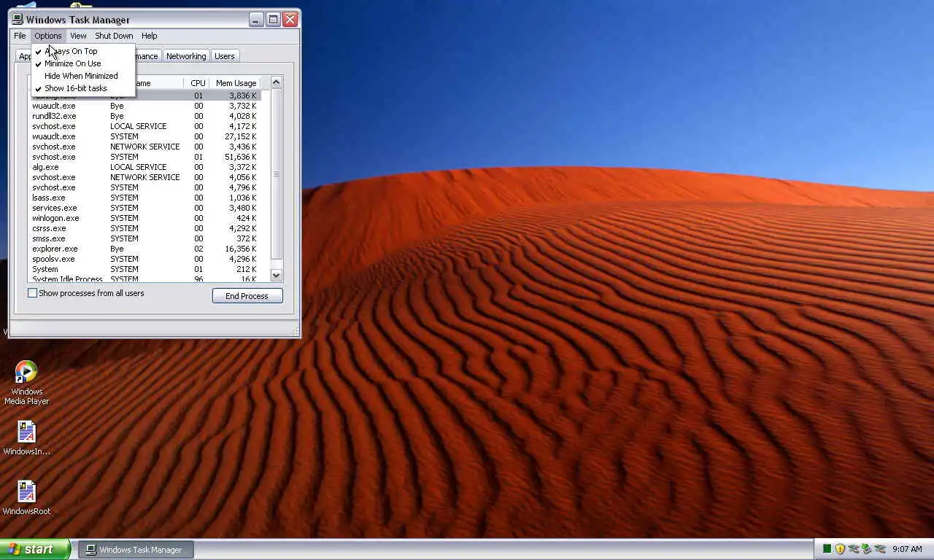Select the WindowsIn... document icon on desktop
This screenshot has height=560, width=934.
26,438
